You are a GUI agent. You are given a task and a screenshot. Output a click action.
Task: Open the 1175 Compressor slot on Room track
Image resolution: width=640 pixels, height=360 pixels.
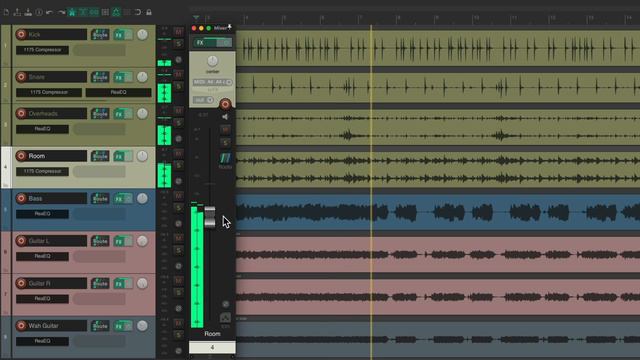coord(42,171)
